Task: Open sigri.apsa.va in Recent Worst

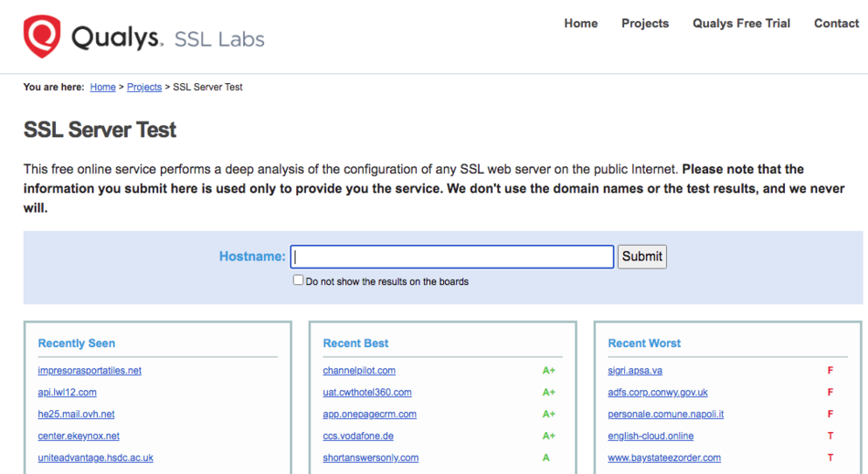Action: 635,371
